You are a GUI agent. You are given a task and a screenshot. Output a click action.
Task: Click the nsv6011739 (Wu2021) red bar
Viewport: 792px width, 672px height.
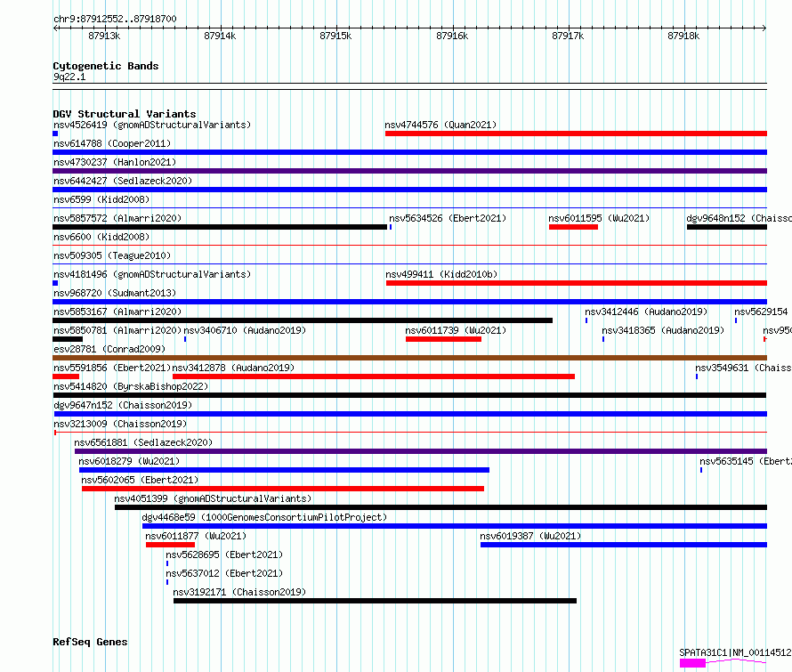[x=443, y=339]
